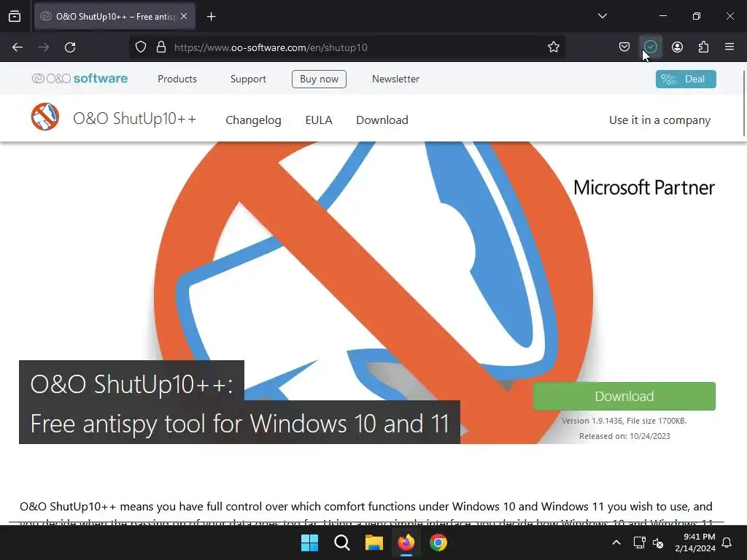The height and width of the screenshot is (560, 747).
Task: Open the notifications bell
Action: pyautogui.click(x=727, y=542)
